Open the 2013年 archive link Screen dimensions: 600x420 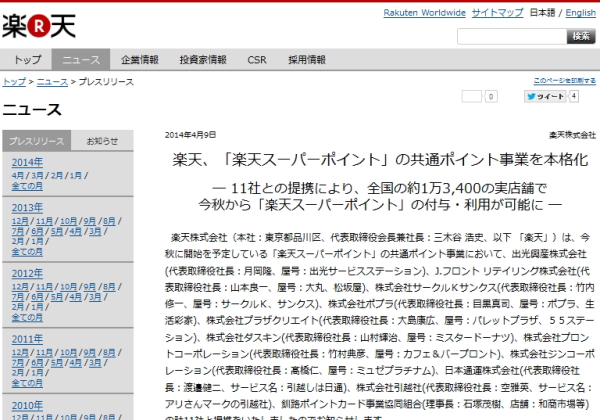27,207
